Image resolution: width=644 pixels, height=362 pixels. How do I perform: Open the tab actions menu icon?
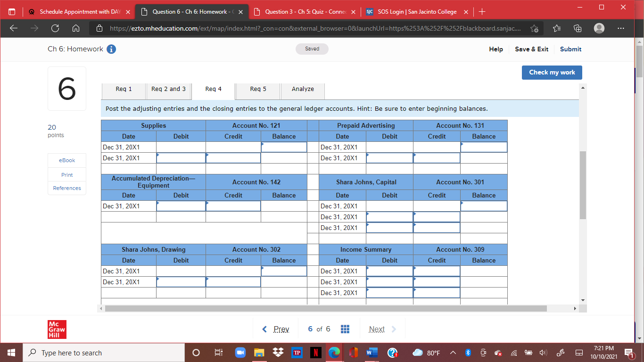[x=12, y=12]
